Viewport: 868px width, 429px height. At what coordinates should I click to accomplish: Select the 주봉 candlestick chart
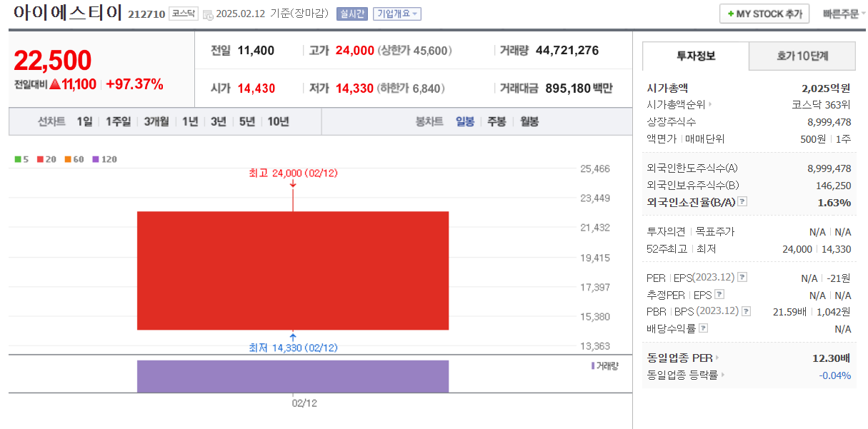point(497,121)
